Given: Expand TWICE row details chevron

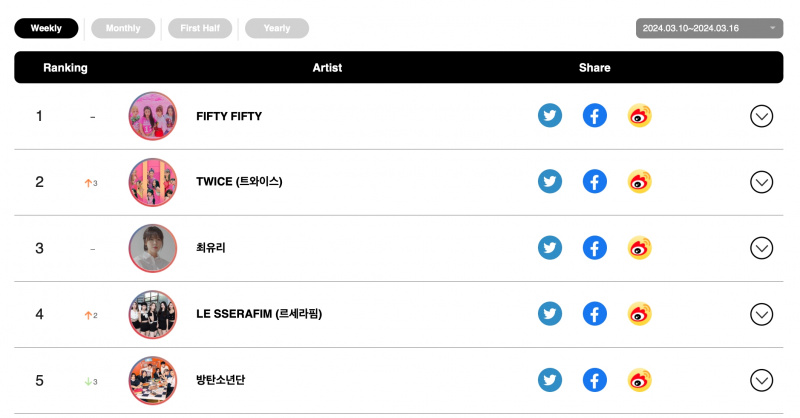Looking at the screenshot, I should (x=761, y=182).
